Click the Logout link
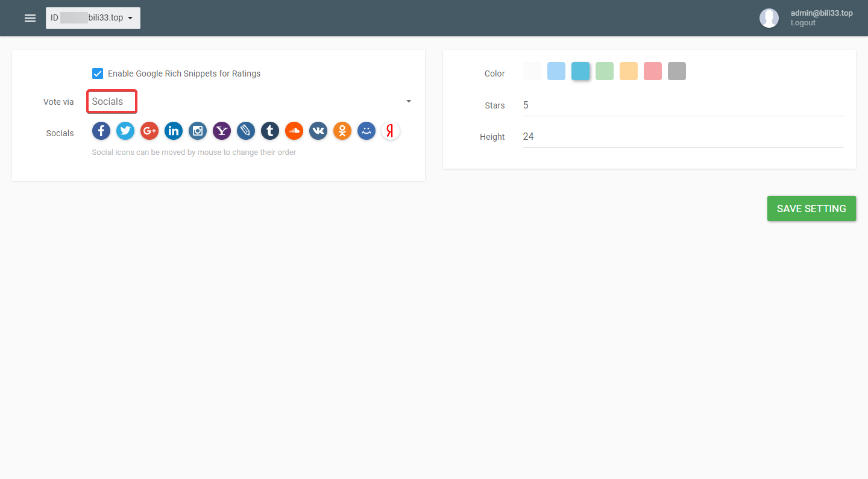The width and height of the screenshot is (868, 479). [x=803, y=23]
